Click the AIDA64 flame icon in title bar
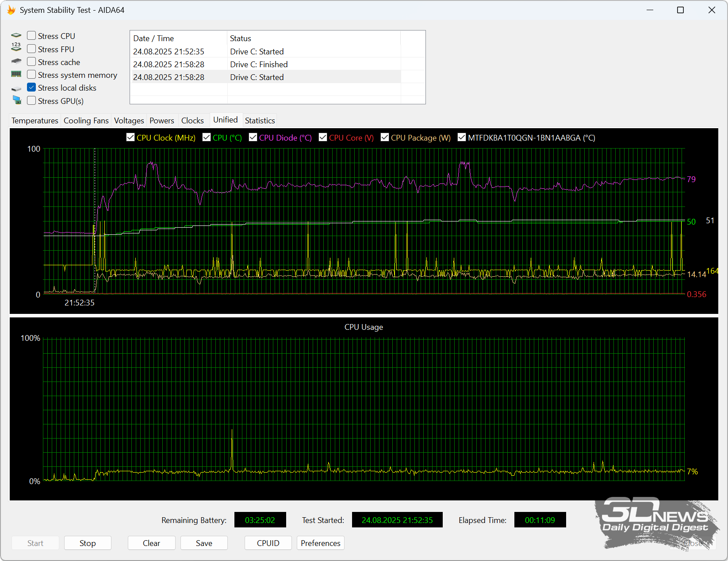Image resolution: width=728 pixels, height=561 pixels. click(11, 10)
